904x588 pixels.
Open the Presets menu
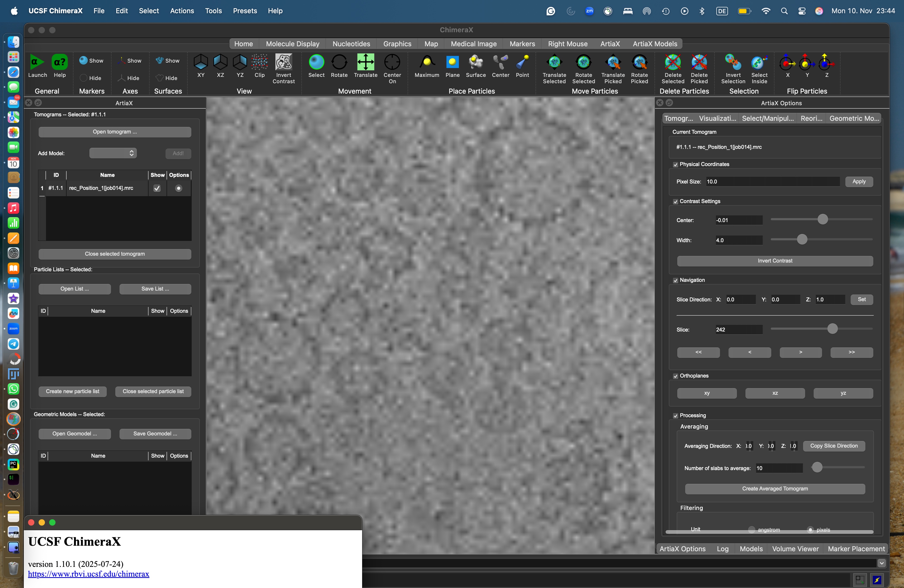click(x=245, y=11)
